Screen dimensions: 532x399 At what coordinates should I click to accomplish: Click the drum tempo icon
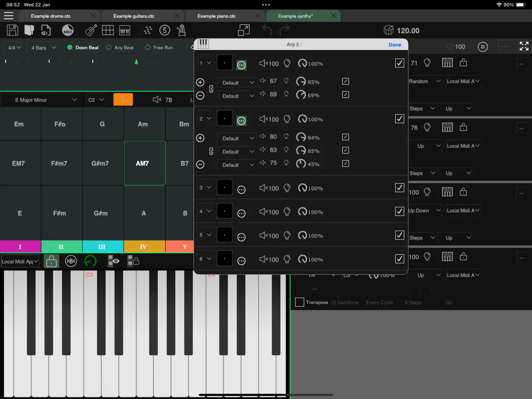(388, 30)
